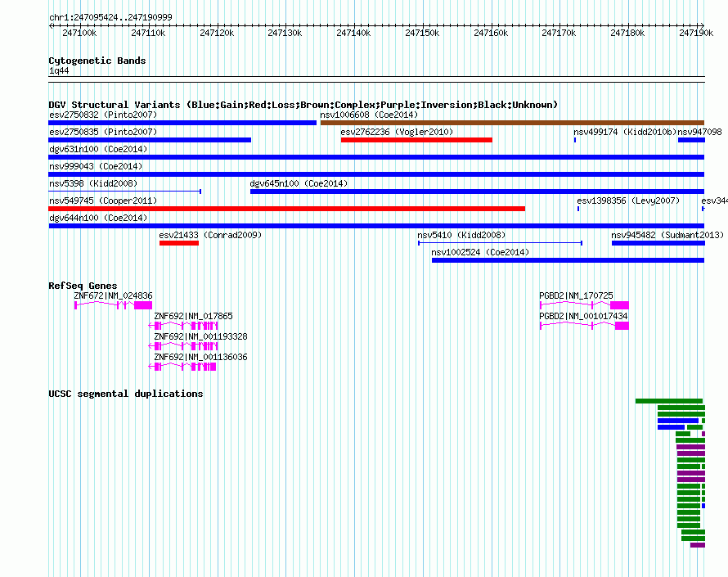Click the dgv645n100 (Coe2014) variant label

[299, 183]
